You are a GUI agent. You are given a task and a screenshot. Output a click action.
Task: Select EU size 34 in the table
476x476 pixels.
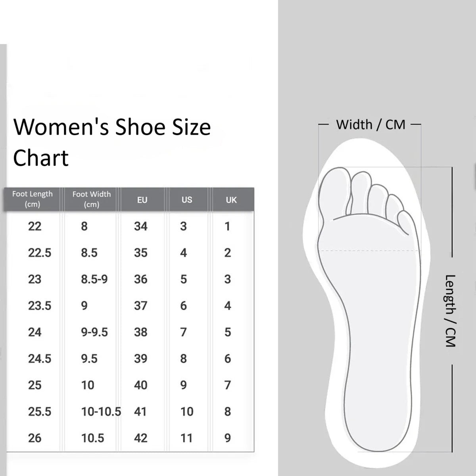coord(141,226)
